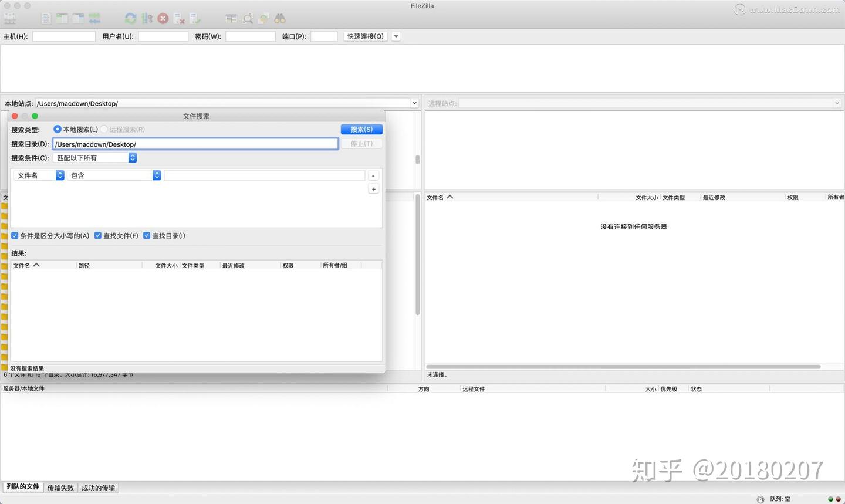Select the 远程搜索 radio button
Screen dimensions: 845x504
coord(104,129)
